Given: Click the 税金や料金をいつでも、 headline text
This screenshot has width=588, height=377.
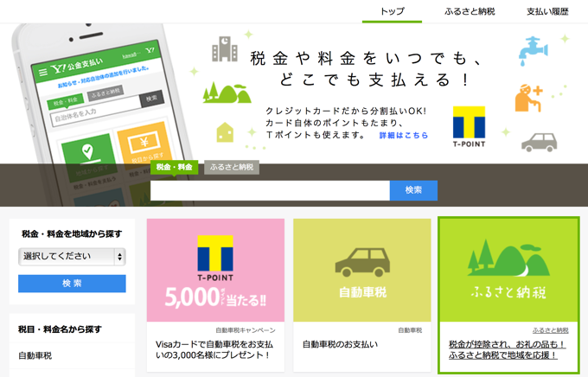Looking at the screenshot, I should point(367,59).
